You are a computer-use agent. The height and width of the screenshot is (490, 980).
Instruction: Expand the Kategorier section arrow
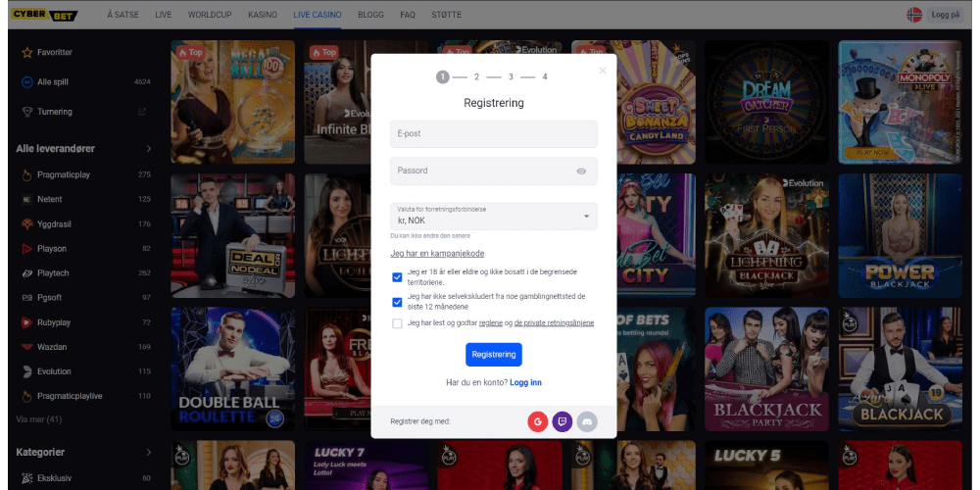coord(149,453)
